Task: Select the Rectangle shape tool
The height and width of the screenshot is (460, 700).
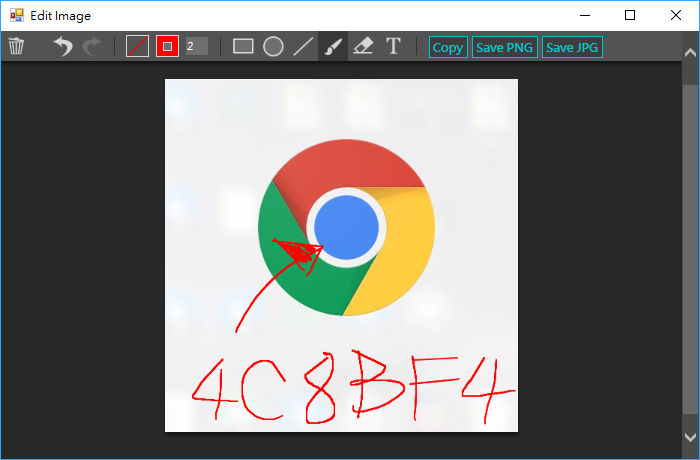Action: 243,46
